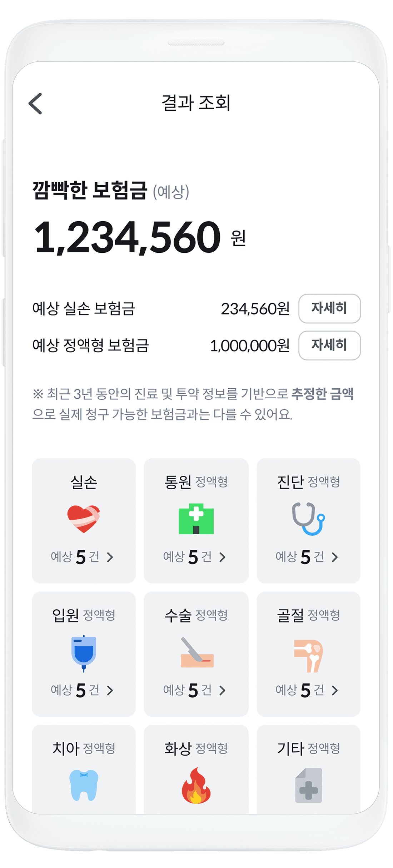The image size is (393, 868).
Task: Expand 골절 정액형 예상 5건 chevron
Action: pos(335,690)
